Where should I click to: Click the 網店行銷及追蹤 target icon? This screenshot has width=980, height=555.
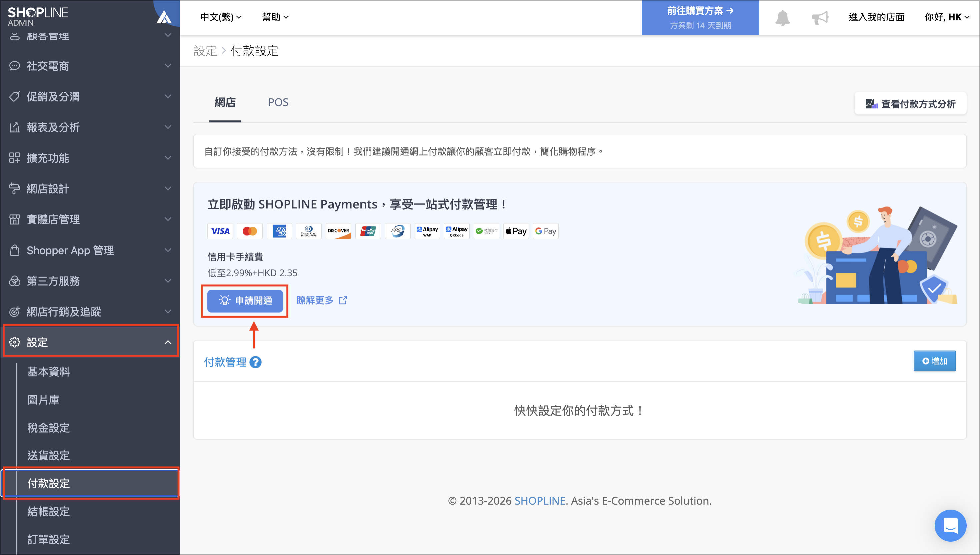[x=14, y=312]
